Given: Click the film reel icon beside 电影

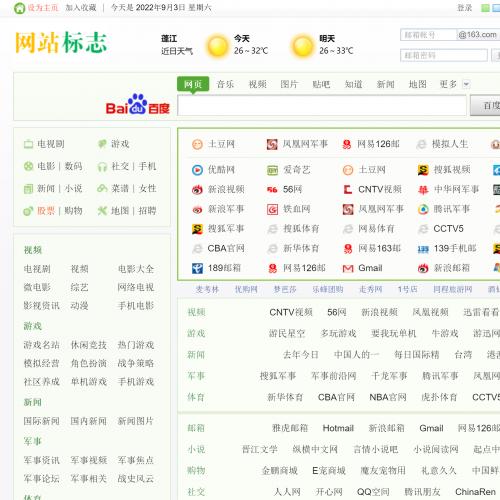Looking at the screenshot, I should point(29,166).
